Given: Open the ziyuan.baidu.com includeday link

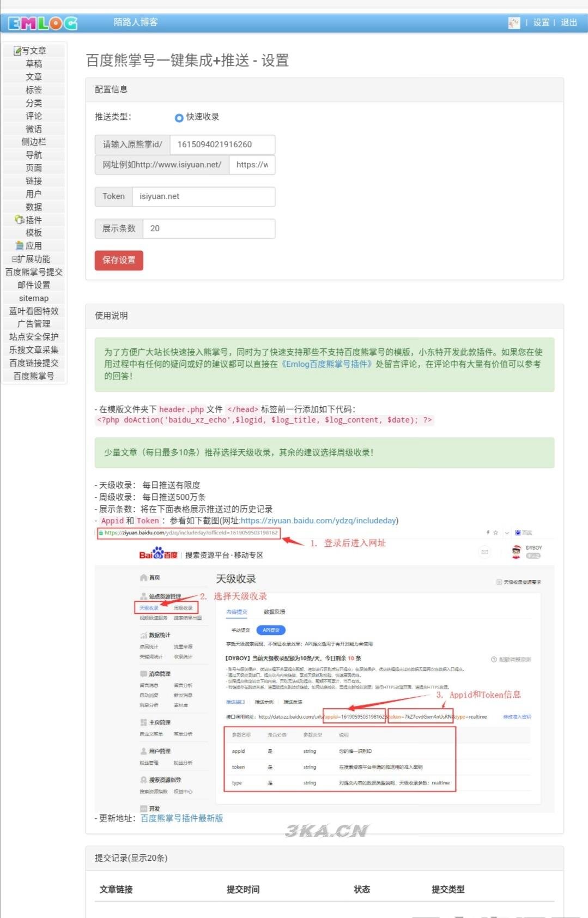Looking at the screenshot, I should 318,521.
